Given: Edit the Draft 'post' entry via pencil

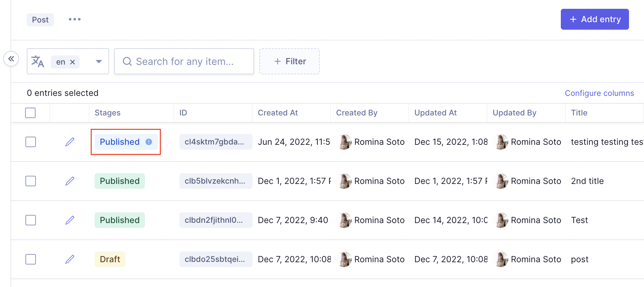Looking at the screenshot, I should point(70,259).
